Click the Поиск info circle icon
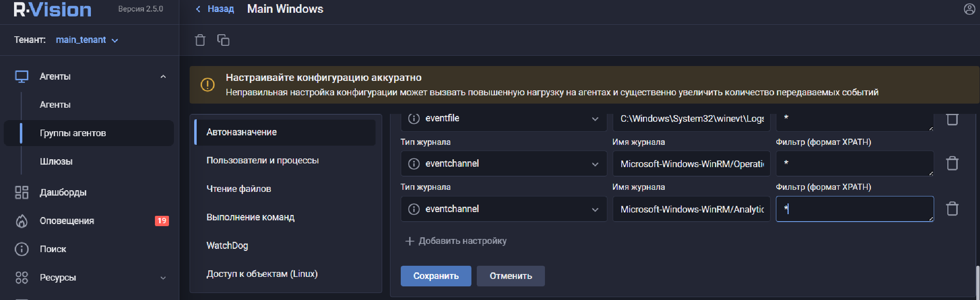Image resolution: width=980 pixels, height=300 pixels. (21, 249)
